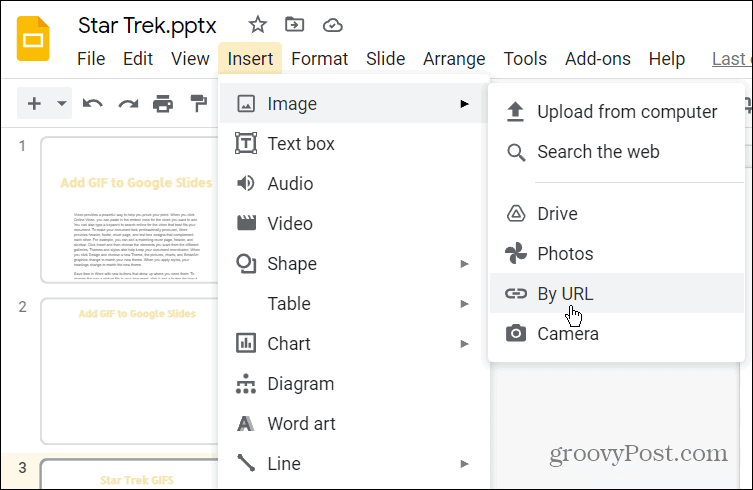Choose By URL image option
This screenshot has width=753, height=490.
pos(617,293)
